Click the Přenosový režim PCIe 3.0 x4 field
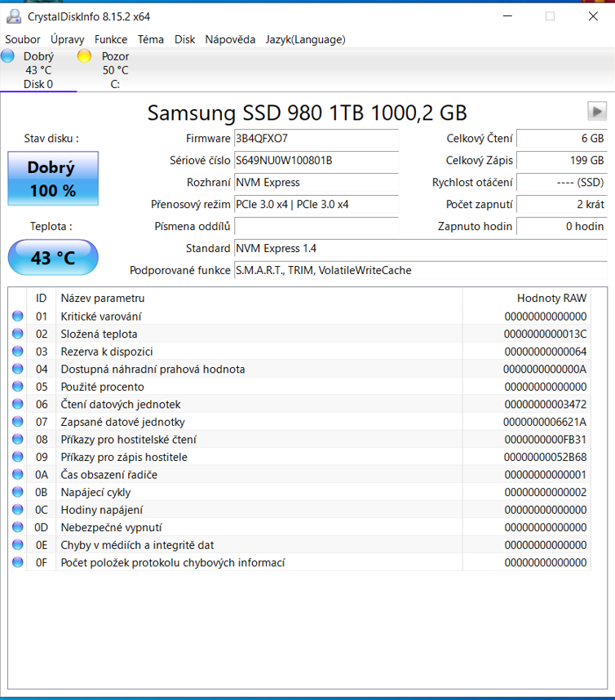The image size is (615, 700). click(316, 204)
